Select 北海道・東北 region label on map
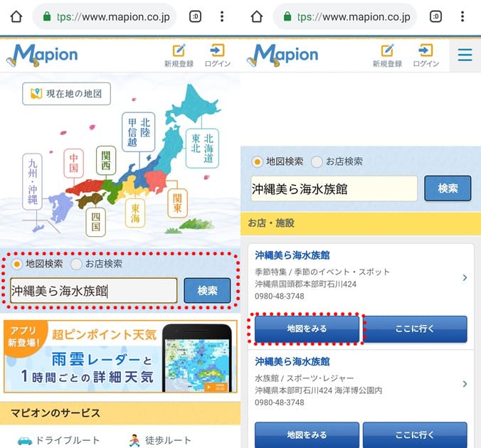This screenshot has height=448, width=481. 202,149
